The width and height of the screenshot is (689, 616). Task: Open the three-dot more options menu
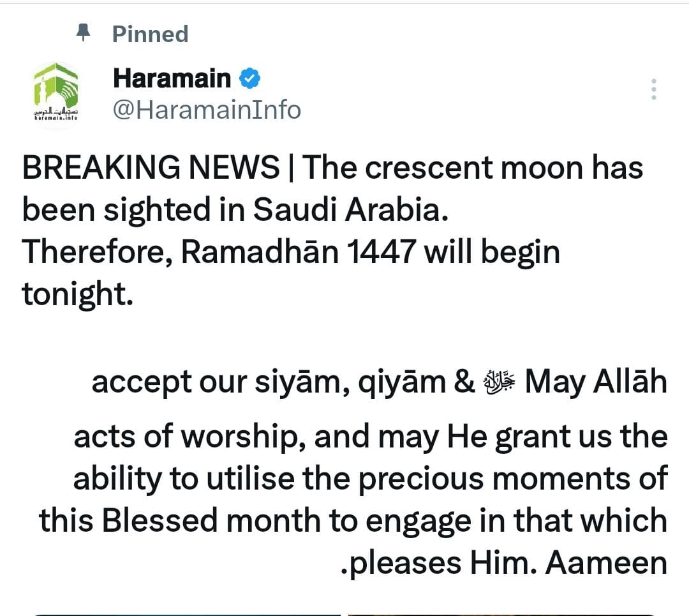point(653,90)
